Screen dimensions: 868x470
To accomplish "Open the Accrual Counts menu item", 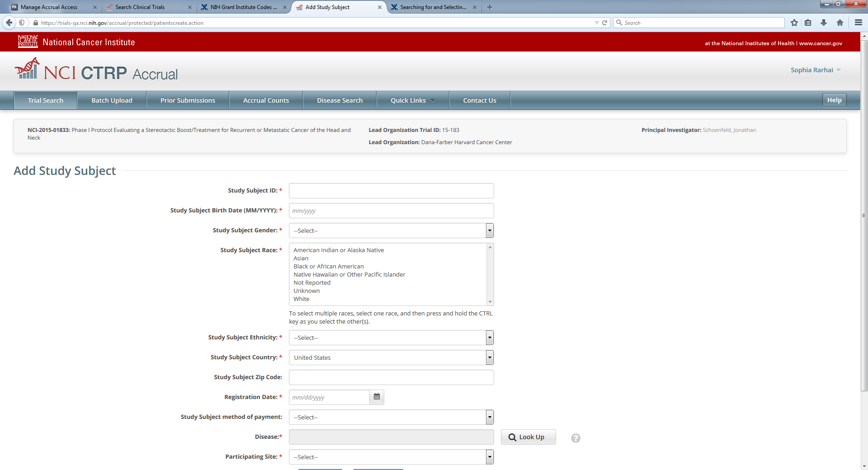I will tap(266, 100).
